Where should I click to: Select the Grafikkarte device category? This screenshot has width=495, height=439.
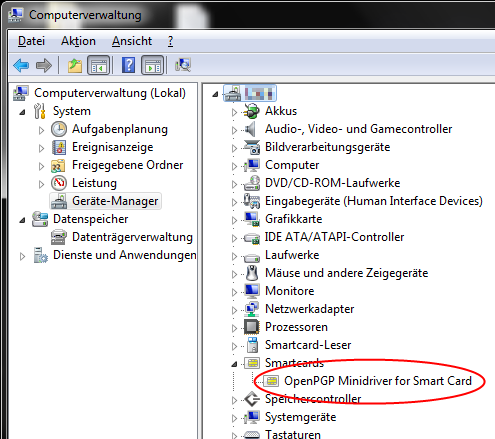point(293,219)
